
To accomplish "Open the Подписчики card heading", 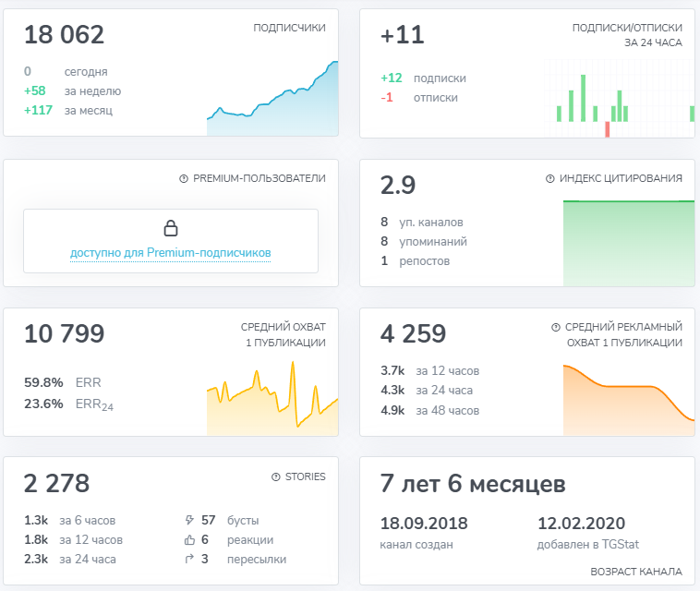I will tap(289, 28).
